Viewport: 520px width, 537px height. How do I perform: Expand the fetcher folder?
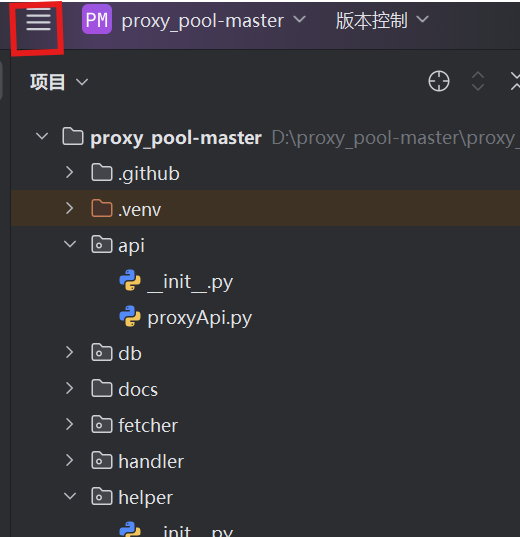pyautogui.click(x=70, y=424)
